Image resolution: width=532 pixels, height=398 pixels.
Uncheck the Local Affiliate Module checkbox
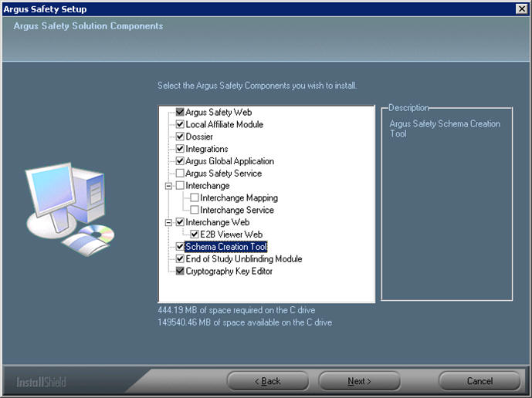[180, 124]
